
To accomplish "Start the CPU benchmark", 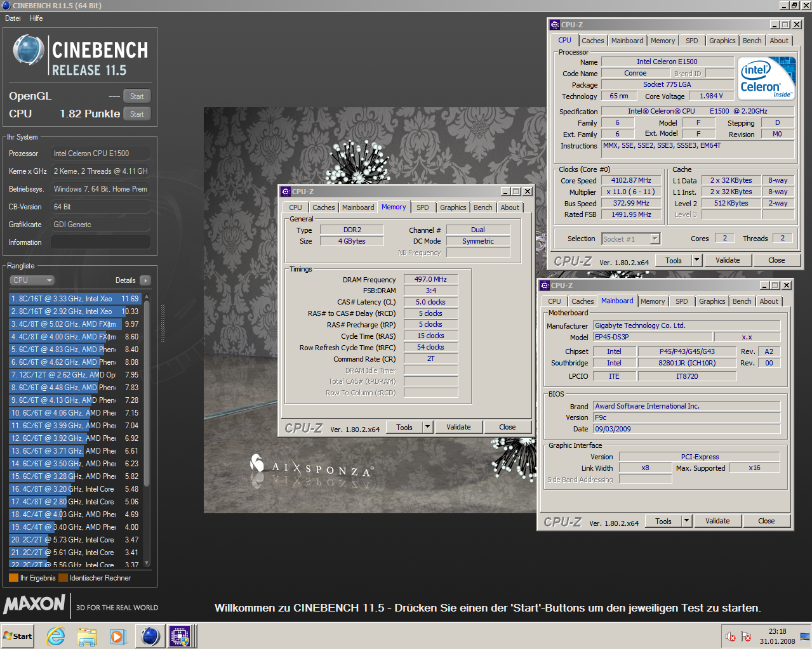I will tap(136, 114).
